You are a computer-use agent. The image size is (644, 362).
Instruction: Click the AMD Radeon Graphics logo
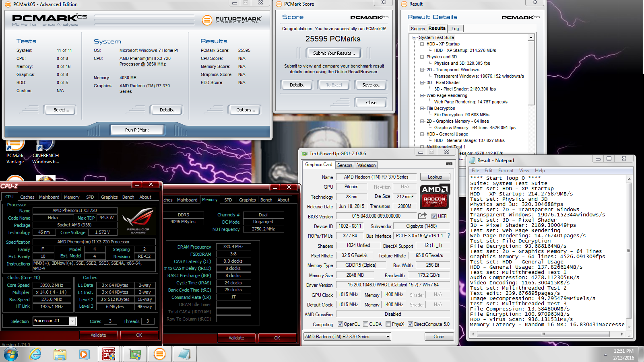click(435, 196)
